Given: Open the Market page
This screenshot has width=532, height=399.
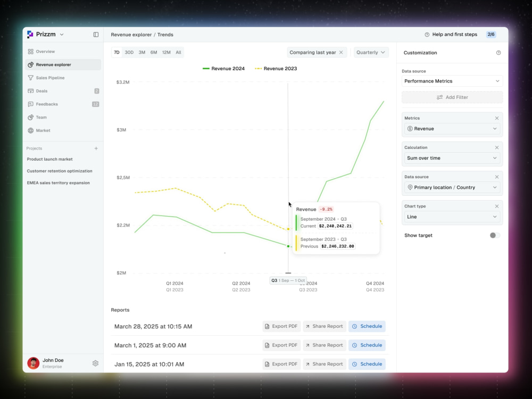Looking at the screenshot, I should [63, 130].
